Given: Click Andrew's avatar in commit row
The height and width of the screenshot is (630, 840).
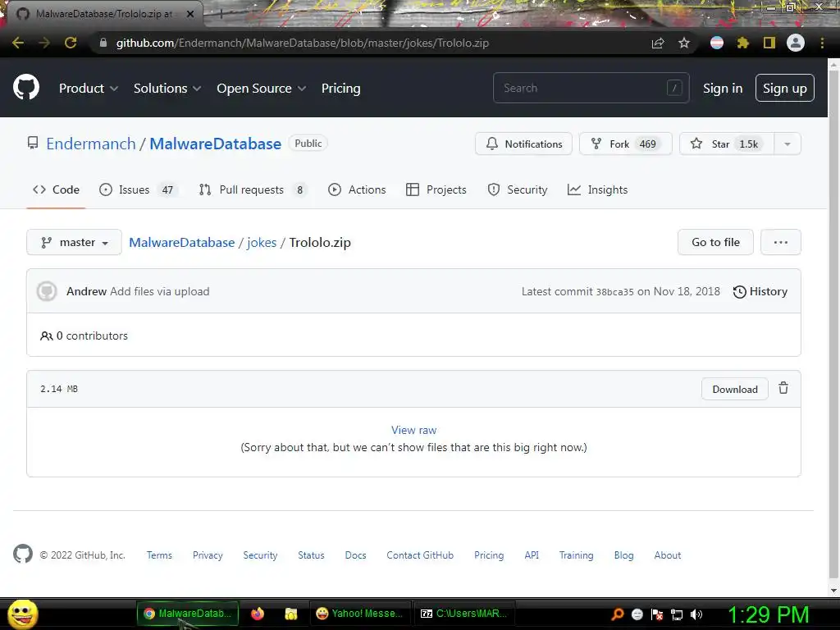Looking at the screenshot, I should click(x=47, y=291).
